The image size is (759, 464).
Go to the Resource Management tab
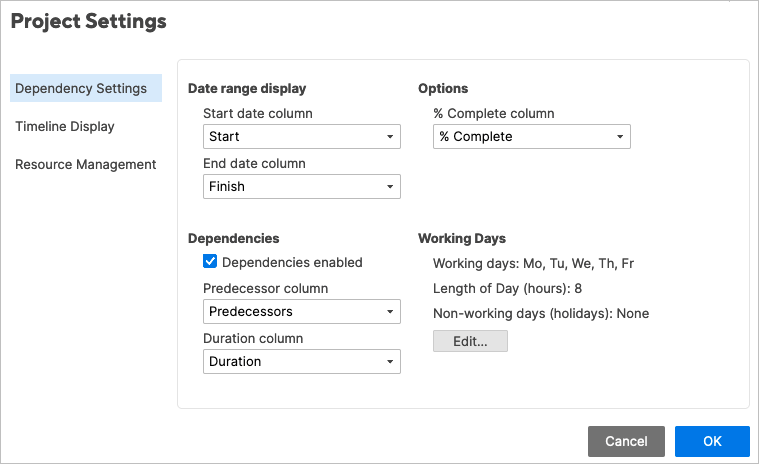click(86, 164)
